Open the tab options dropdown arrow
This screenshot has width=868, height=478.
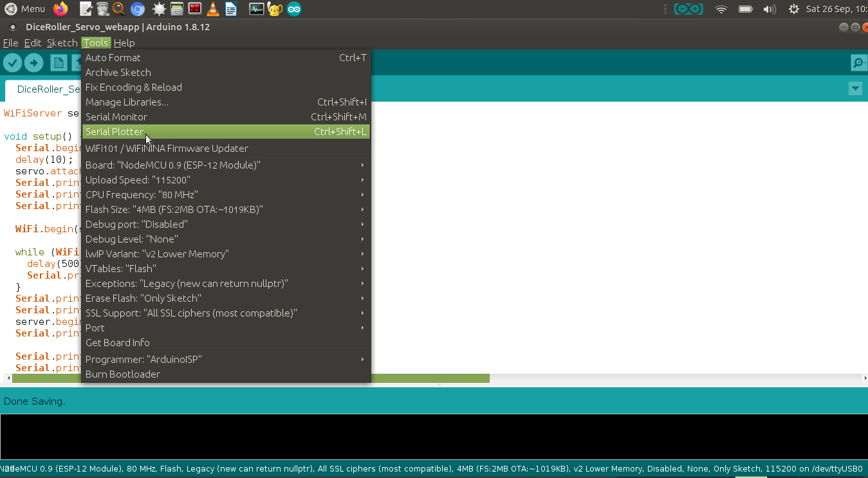(x=855, y=89)
